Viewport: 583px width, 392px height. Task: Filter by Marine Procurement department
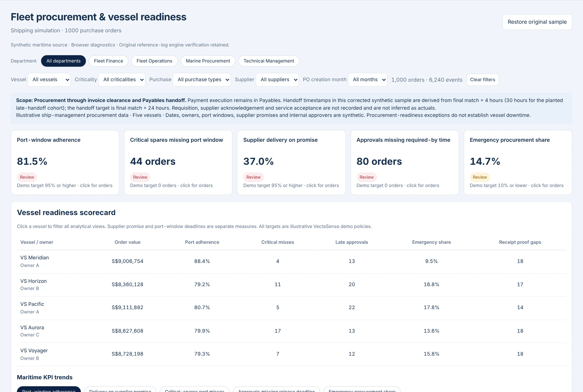(x=208, y=61)
